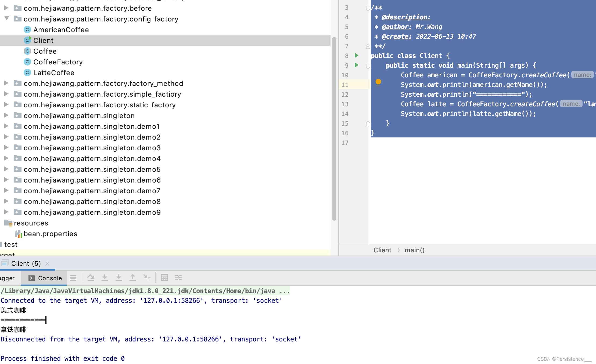Expand the factory.before package
The height and width of the screenshot is (364, 596).
(x=6, y=8)
